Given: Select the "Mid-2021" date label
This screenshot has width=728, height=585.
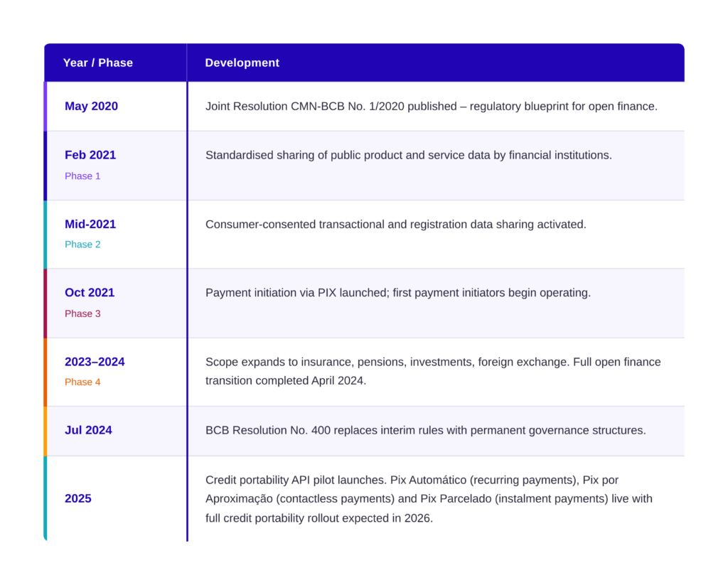Looking at the screenshot, I should [x=90, y=224].
